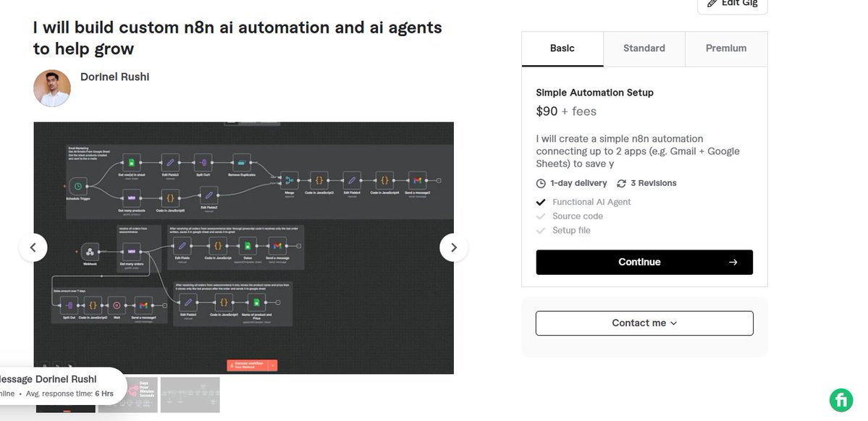Open the Edit Gig button

pyautogui.click(x=733, y=4)
